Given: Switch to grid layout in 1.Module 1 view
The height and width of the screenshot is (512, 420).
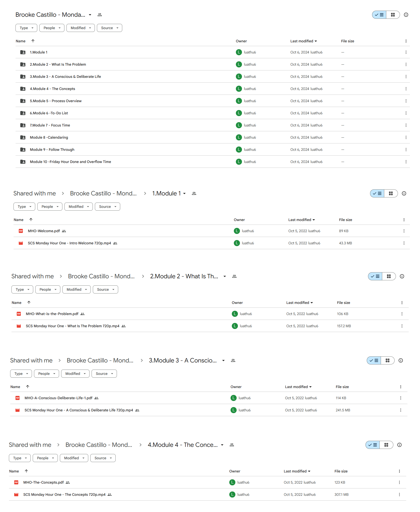Looking at the screenshot, I should [391, 193].
